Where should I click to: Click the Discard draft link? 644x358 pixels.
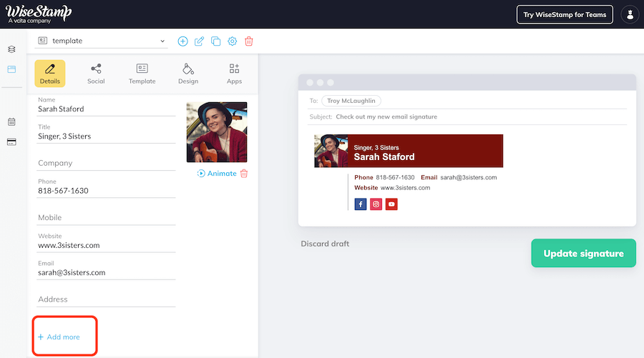(325, 244)
